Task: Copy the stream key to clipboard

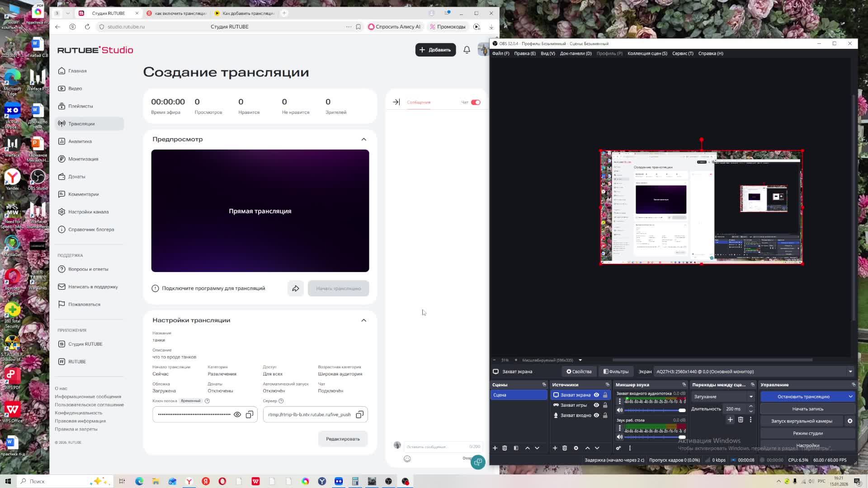Action: (x=250, y=414)
